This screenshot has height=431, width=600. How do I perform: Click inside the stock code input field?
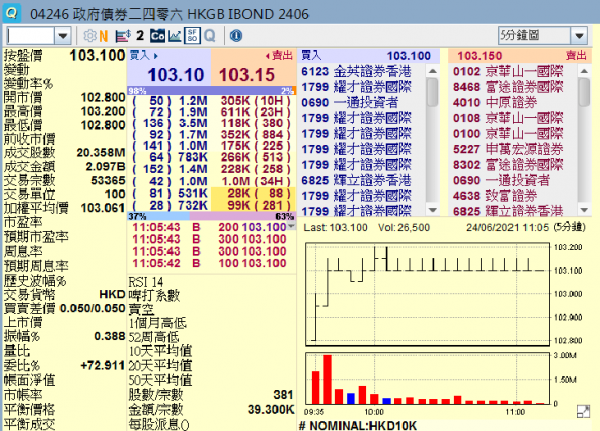[27, 35]
